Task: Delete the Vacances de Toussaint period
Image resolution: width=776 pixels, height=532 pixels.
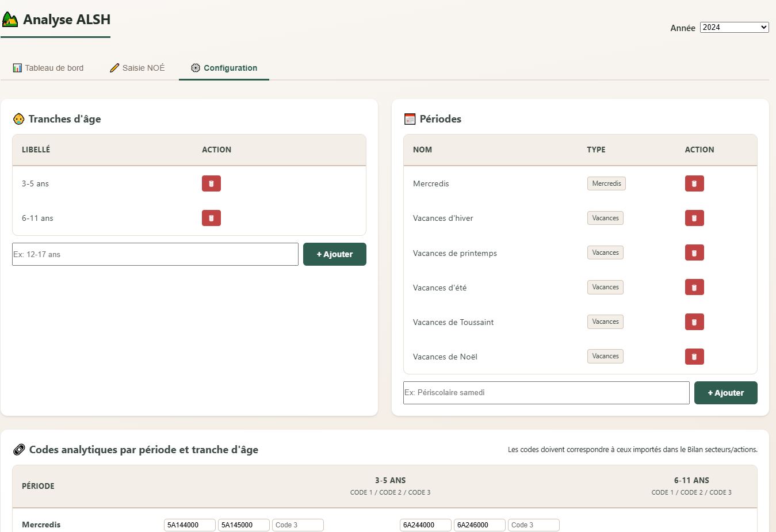Action: [694, 322]
